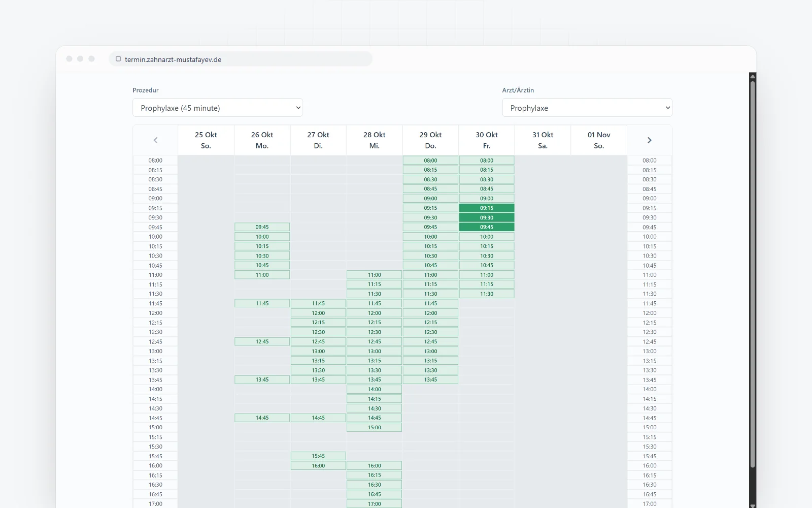Screen dimensions: 812x508
Task: Click the Prozedur label
Action: tap(146, 90)
